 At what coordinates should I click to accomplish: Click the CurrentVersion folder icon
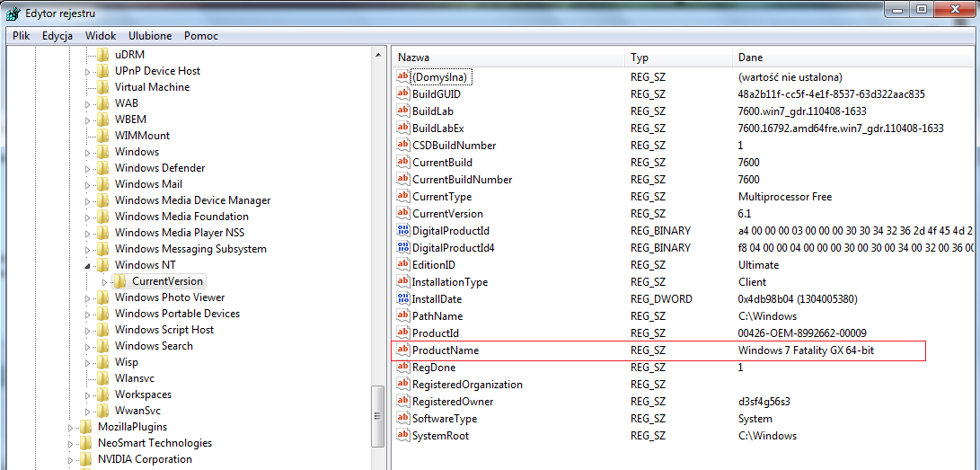(120, 282)
